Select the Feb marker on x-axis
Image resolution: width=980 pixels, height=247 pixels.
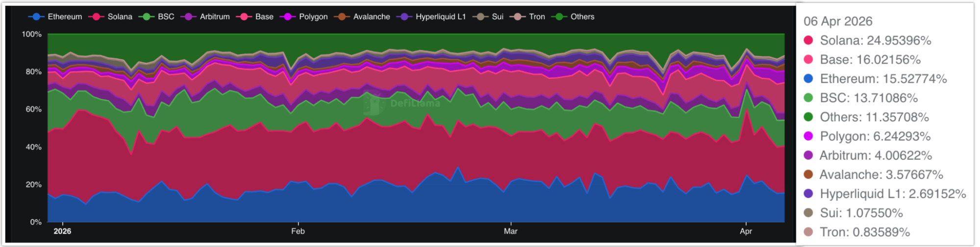coord(298,231)
